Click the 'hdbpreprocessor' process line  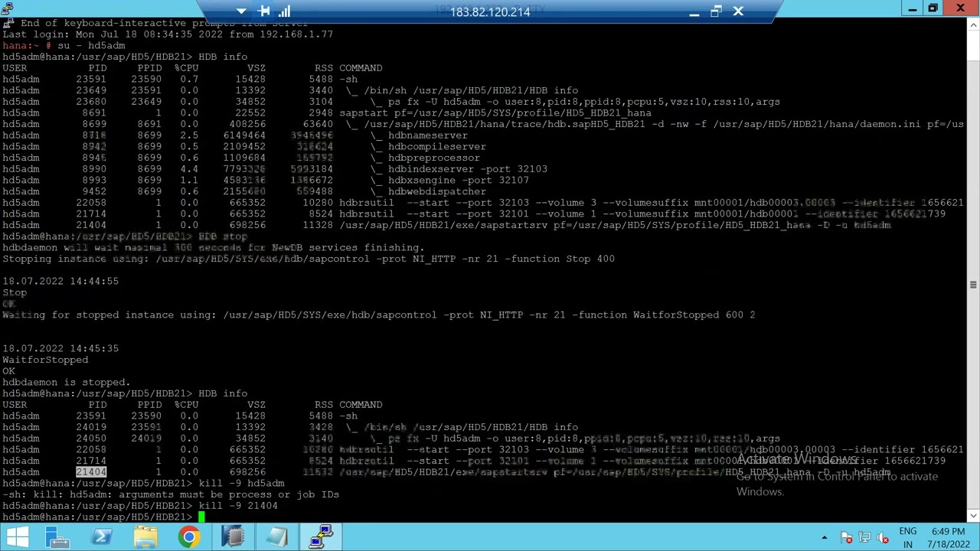coord(434,158)
